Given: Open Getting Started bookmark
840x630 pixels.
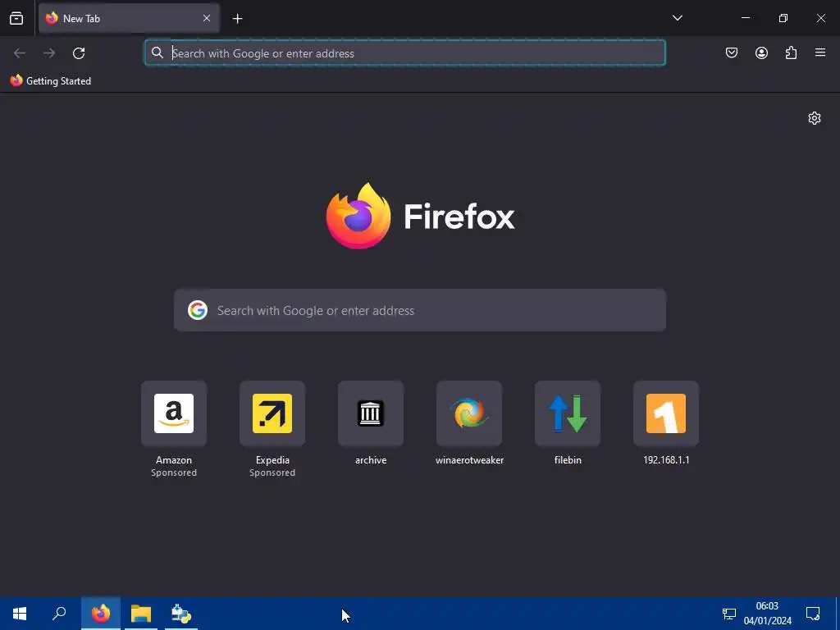Looking at the screenshot, I should point(50,81).
